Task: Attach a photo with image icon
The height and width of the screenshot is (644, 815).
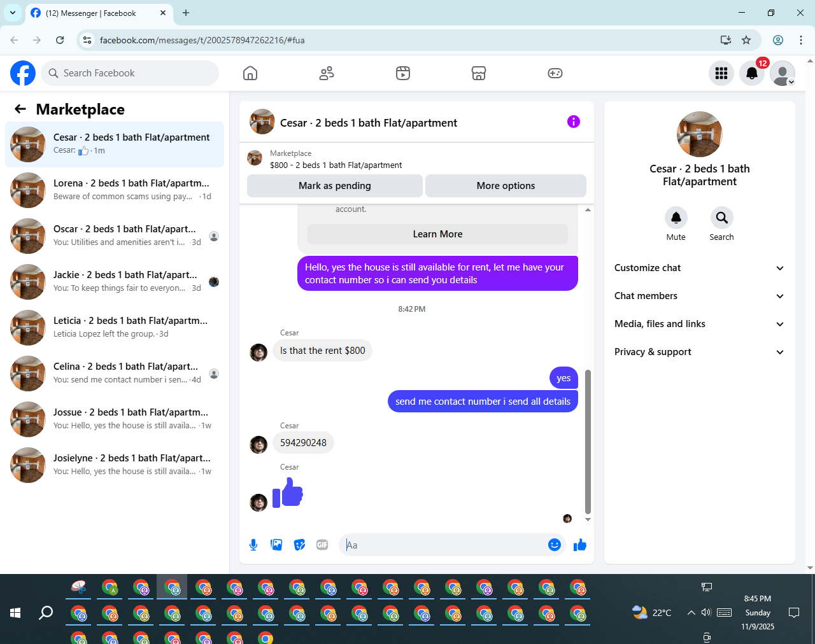Action: (x=276, y=545)
